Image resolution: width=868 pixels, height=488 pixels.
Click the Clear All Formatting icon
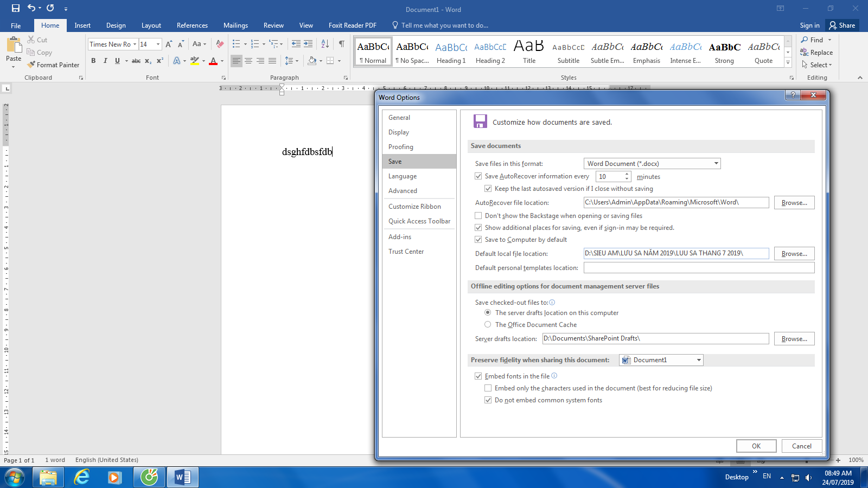pos(220,44)
